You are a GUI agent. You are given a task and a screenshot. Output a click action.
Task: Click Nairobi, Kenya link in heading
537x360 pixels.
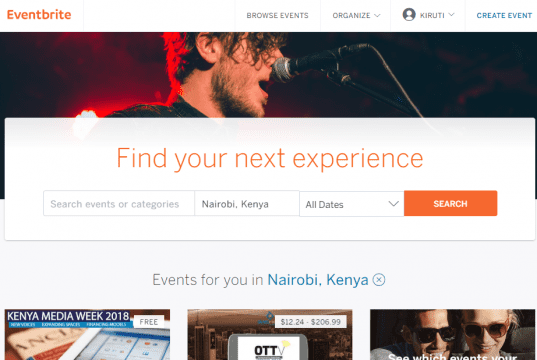click(x=317, y=280)
